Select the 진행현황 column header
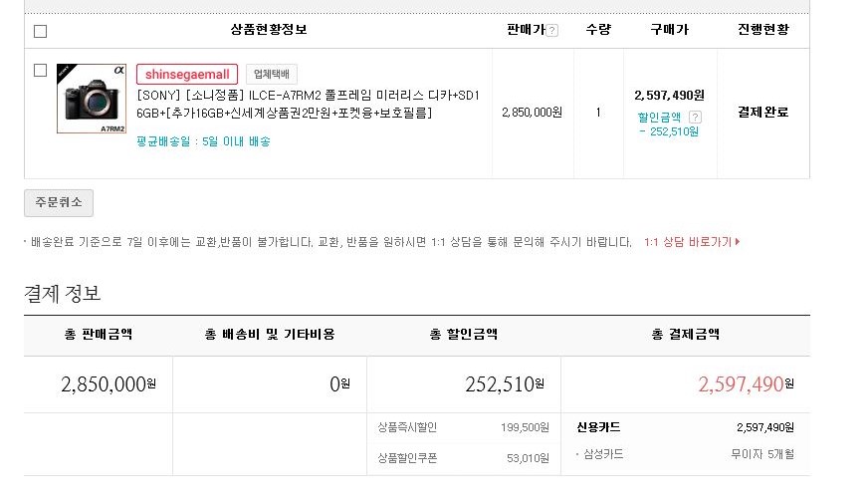 [x=762, y=30]
